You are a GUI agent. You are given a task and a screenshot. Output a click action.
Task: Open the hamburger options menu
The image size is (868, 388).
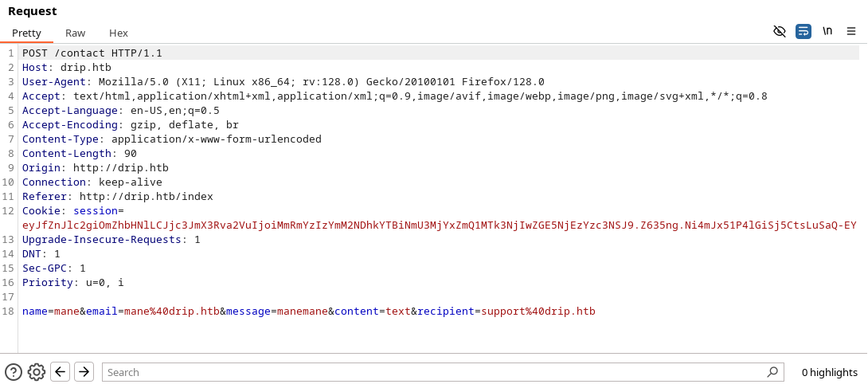tap(851, 31)
